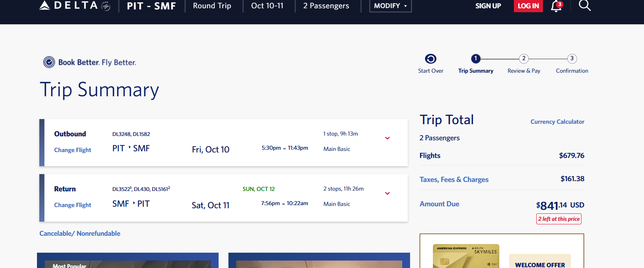The width and height of the screenshot is (644, 268).
Task: Click step 2 Review & Pay circle
Action: [x=524, y=59]
